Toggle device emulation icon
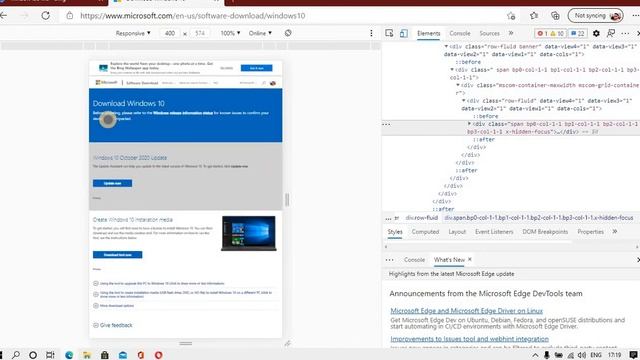The image size is (640, 360). click(404, 33)
